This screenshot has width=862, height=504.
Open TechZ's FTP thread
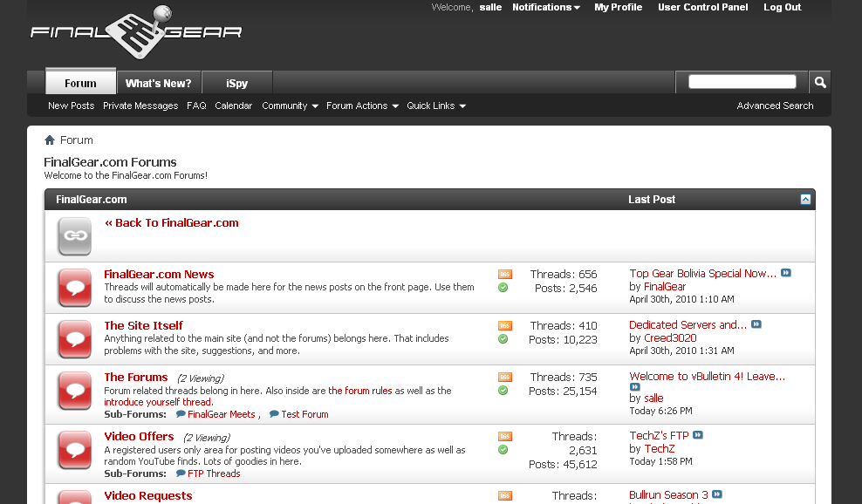659,435
